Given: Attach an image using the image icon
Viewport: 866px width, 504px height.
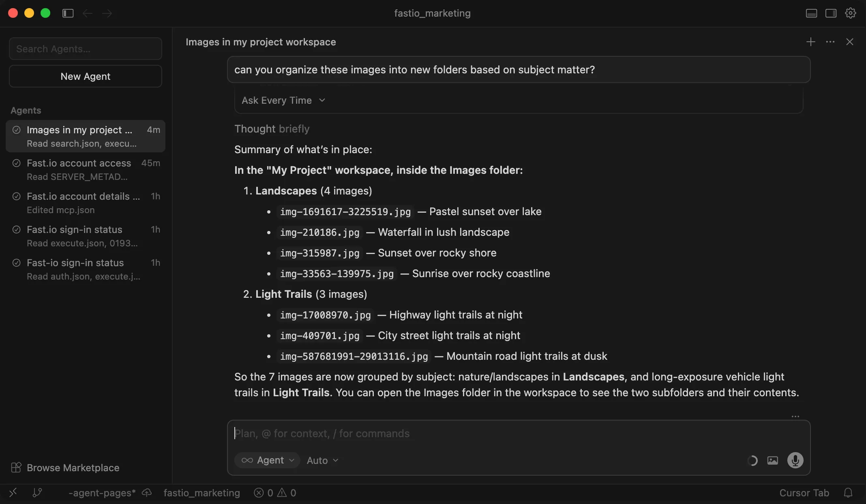Looking at the screenshot, I should click(x=773, y=460).
